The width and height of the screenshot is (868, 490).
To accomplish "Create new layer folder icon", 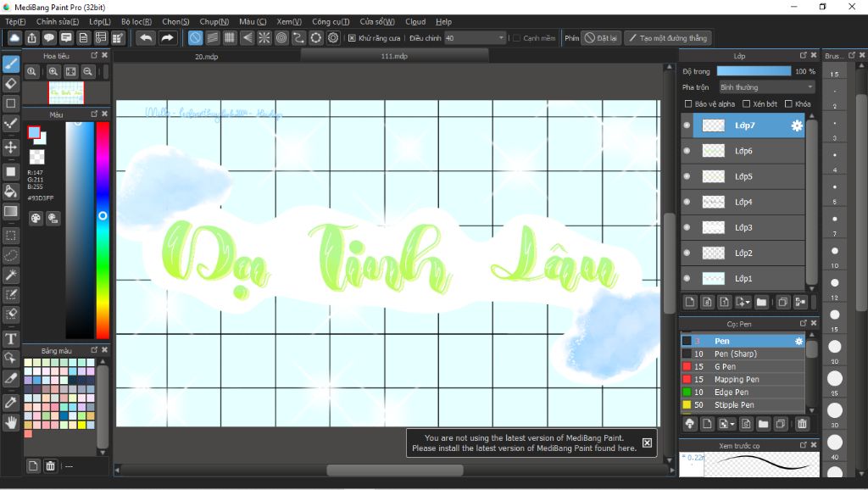I will pos(762,303).
